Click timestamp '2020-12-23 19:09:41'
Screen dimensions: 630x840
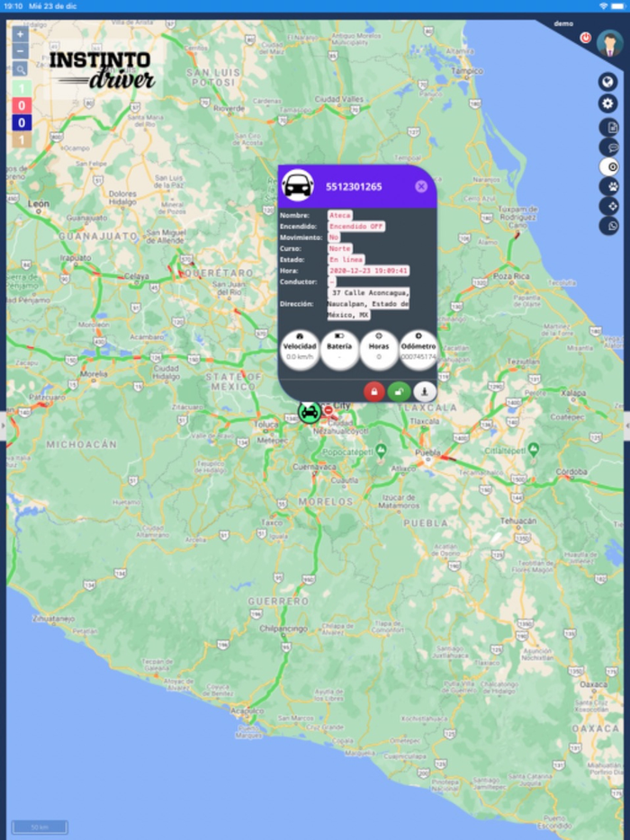coord(368,271)
